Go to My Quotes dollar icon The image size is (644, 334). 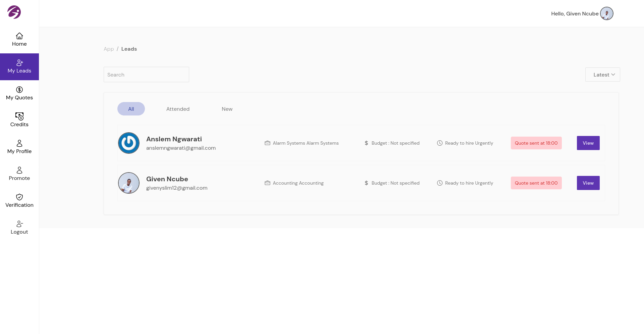[x=19, y=90]
